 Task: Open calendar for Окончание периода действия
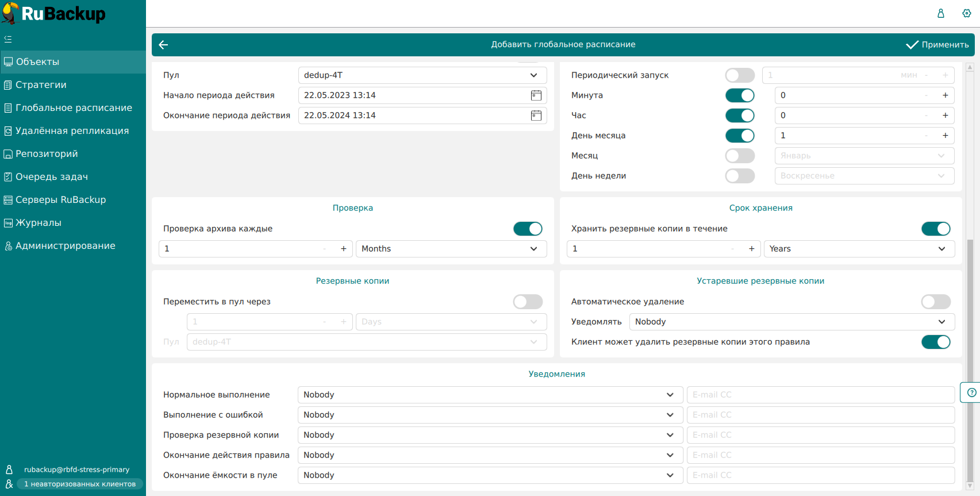pyautogui.click(x=536, y=116)
